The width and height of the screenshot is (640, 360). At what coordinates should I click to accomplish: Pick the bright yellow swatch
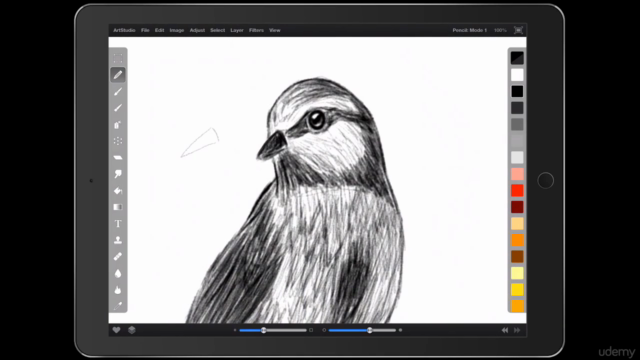[x=517, y=290]
